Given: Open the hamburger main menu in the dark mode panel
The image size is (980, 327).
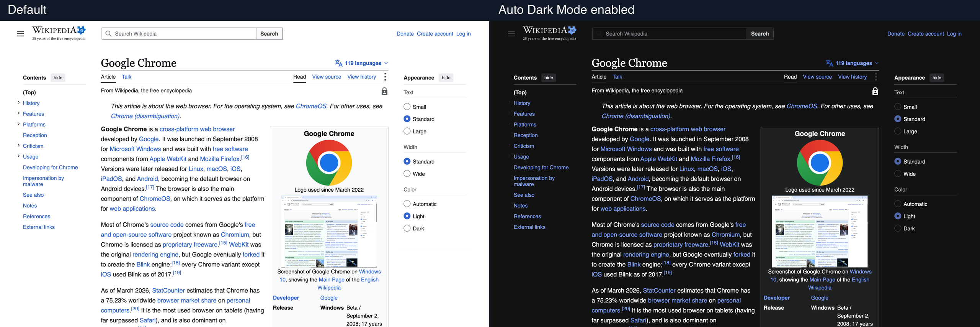Looking at the screenshot, I should tap(511, 34).
